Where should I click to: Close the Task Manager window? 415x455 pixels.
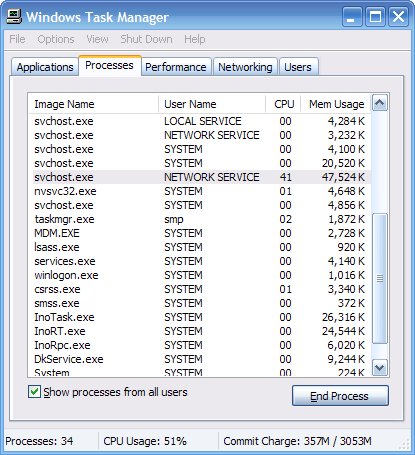click(x=398, y=17)
